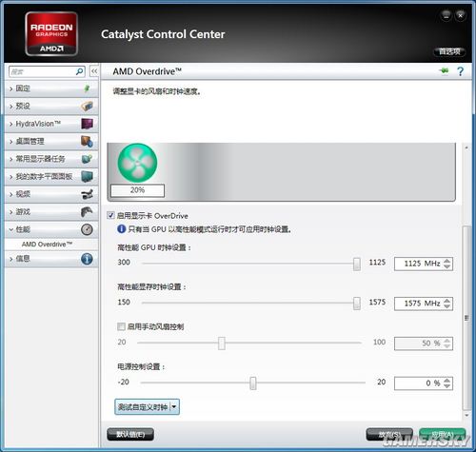
Task: Click the Defaults (E) button
Action: pyautogui.click(x=130, y=434)
